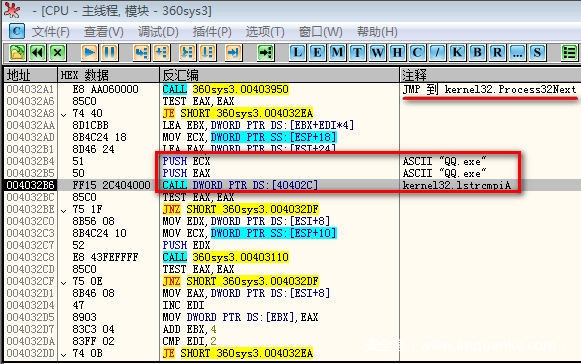Click the 反汇编 column header
The height and width of the screenshot is (364, 581).
(279, 75)
